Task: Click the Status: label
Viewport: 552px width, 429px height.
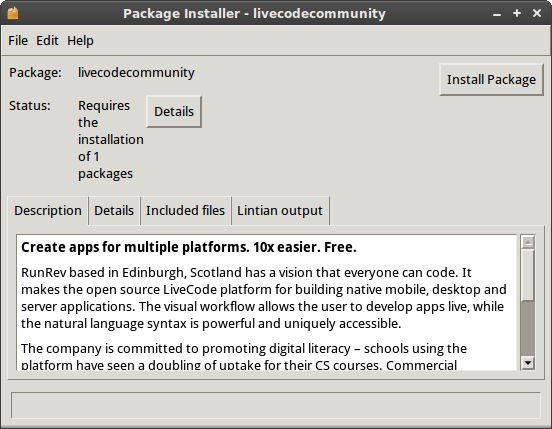Action: pyautogui.click(x=30, y=106)
